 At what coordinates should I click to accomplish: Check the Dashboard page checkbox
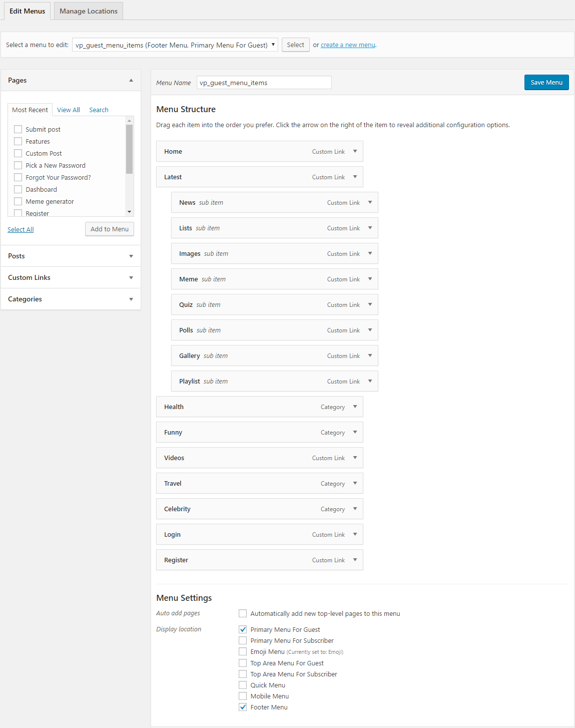(18, 189)
